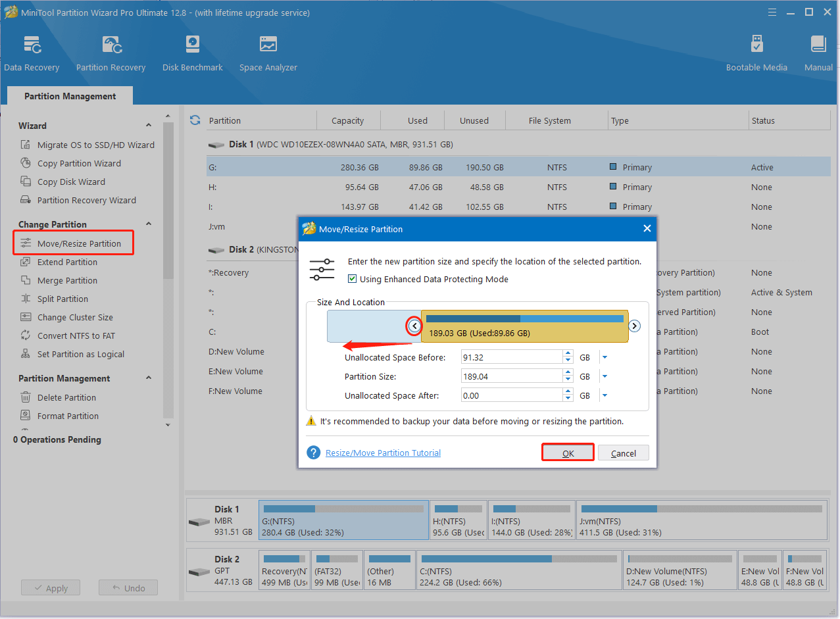This screenshot has height=619, width=840.
Task: Open the Disk Benchmark tool
Action: pyautogui.click(x=192, y=53)
